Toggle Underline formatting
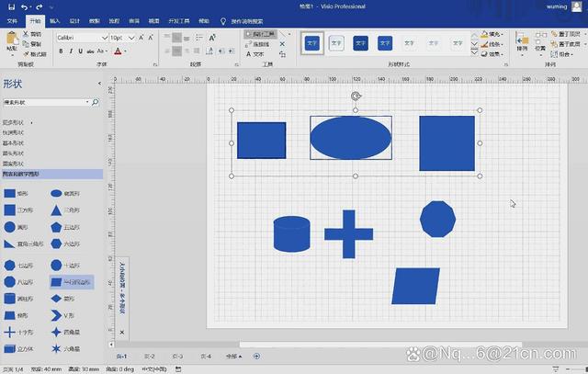 tap(80, 51)
